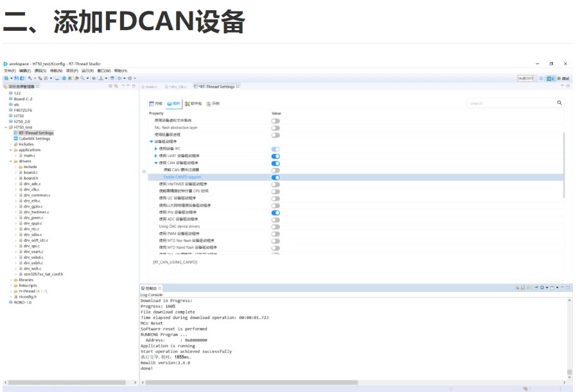
Task: Collapse 使用 CAN 设备驱动程序 arrow
Action: (x=155, y=163)
